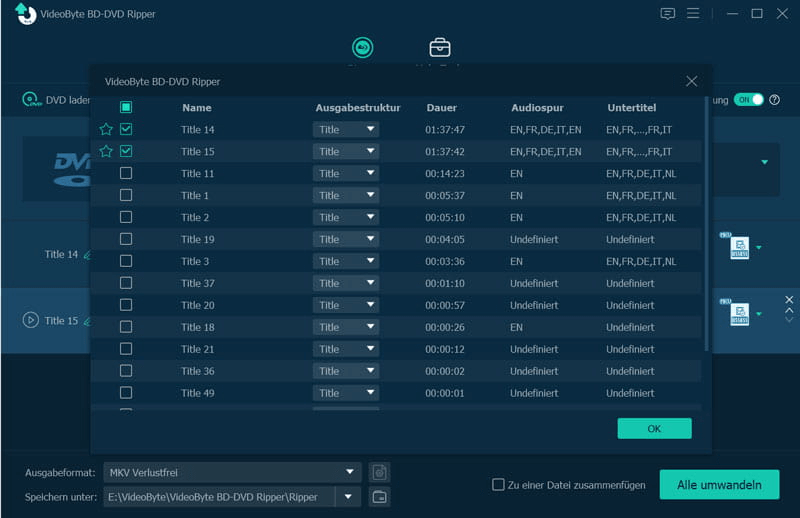
Task: Click the Ausgabestruktur column header
Action: 358,108
